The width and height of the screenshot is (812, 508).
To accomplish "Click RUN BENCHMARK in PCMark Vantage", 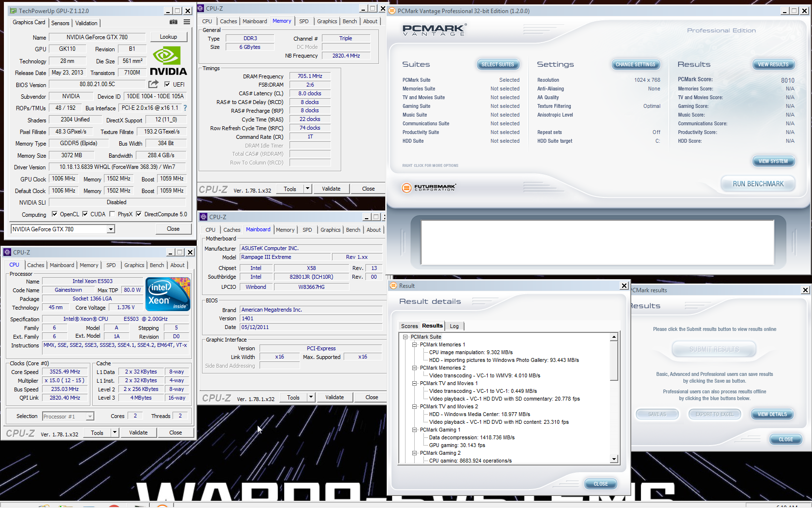I will 757,184.
